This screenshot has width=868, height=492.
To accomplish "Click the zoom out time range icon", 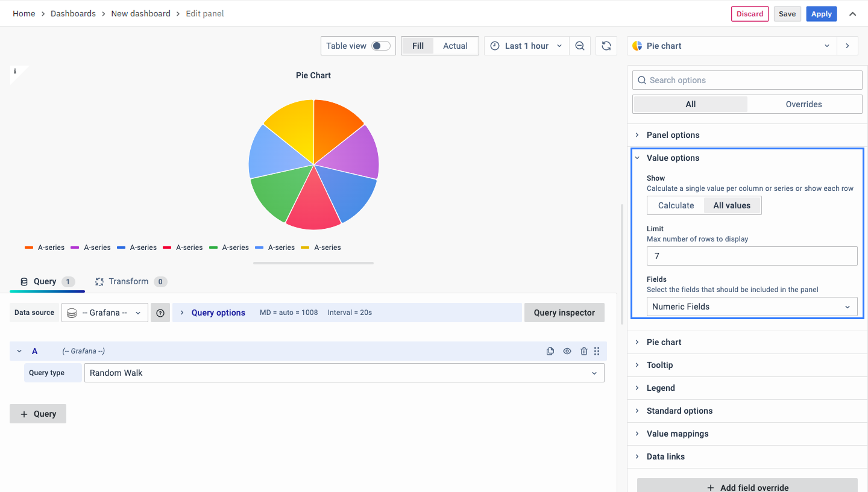I will 579,46.
